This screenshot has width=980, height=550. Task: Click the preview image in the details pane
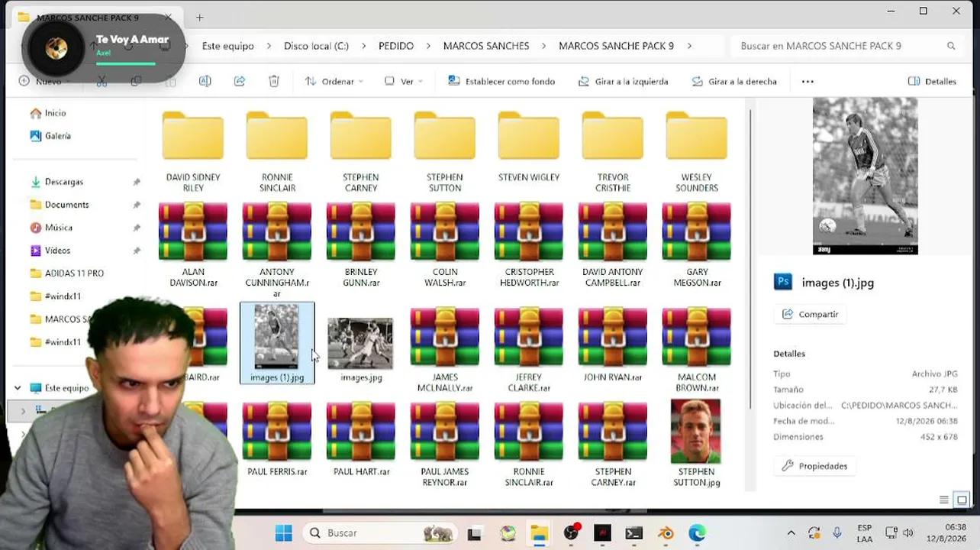pyautogui.click(x=865, y=176)
